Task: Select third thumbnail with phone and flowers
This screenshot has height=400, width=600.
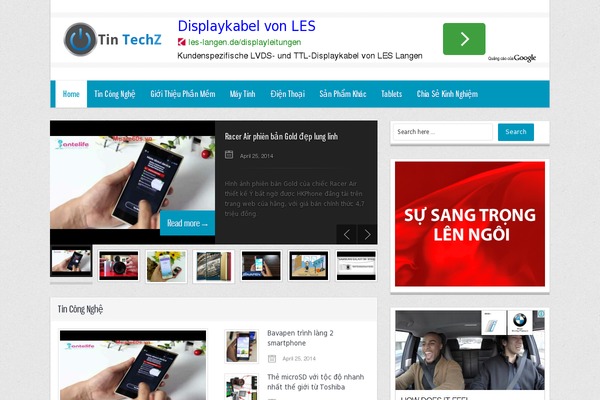Action: pyautogui.click(x=166, y=266)
